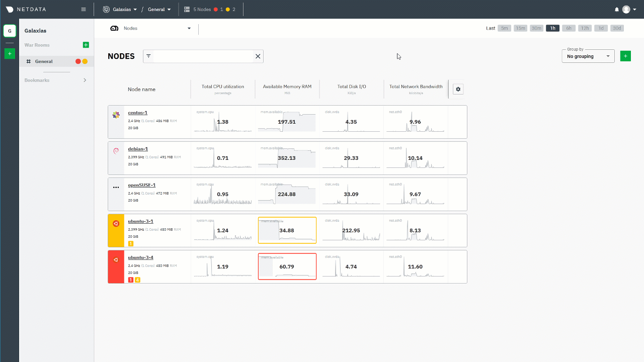Set time range to 5m
This screenshot has width=644, height=362.
(505, 28)
